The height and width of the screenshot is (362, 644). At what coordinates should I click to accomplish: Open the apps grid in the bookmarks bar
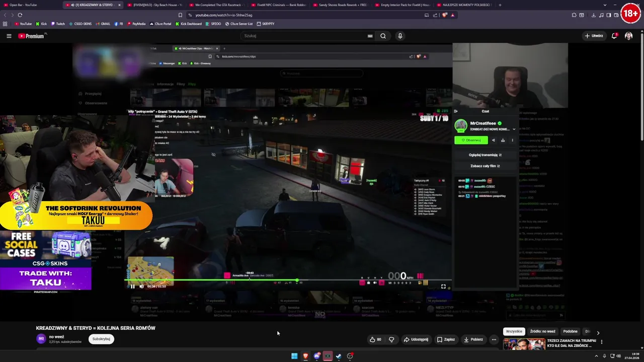click(5, 24)
